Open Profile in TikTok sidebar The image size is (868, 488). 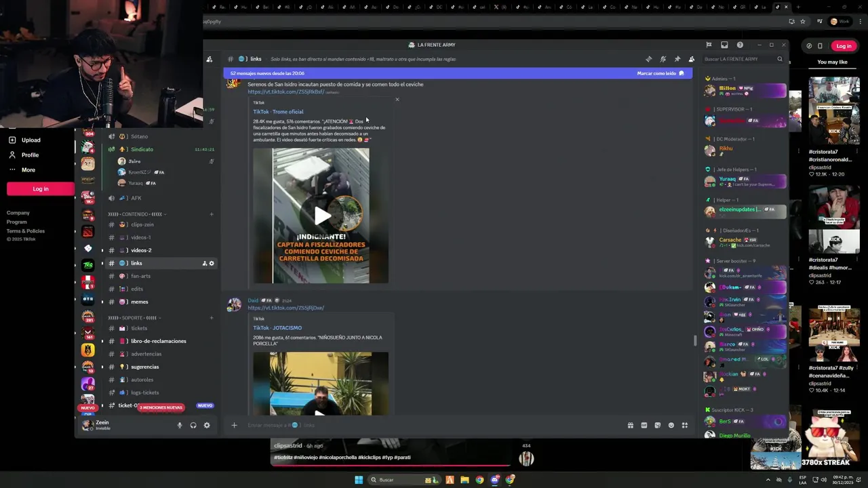31,155
